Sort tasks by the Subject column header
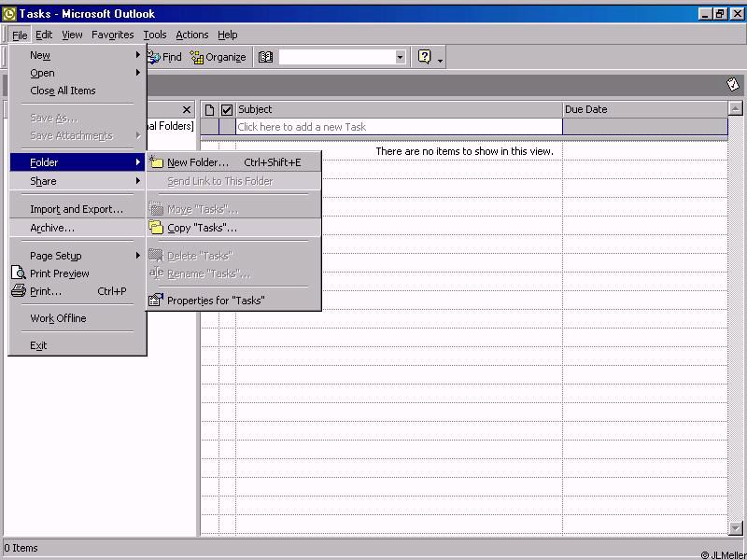747x560 pixels. pos(398,109)
